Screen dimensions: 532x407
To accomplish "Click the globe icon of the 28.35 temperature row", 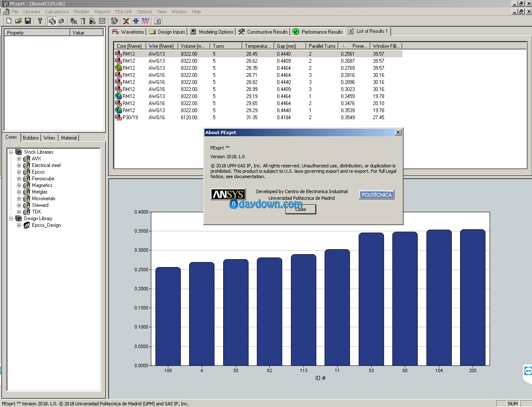I will pos(118,68).
